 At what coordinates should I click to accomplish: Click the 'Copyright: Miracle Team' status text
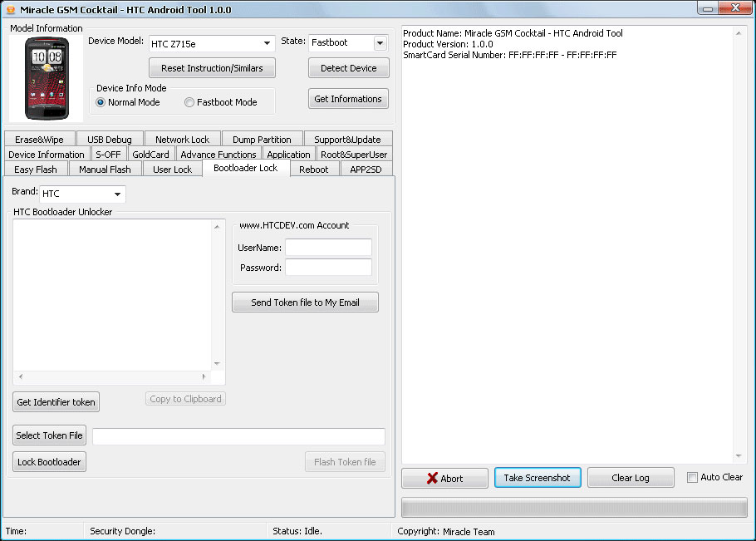point(446,531)
